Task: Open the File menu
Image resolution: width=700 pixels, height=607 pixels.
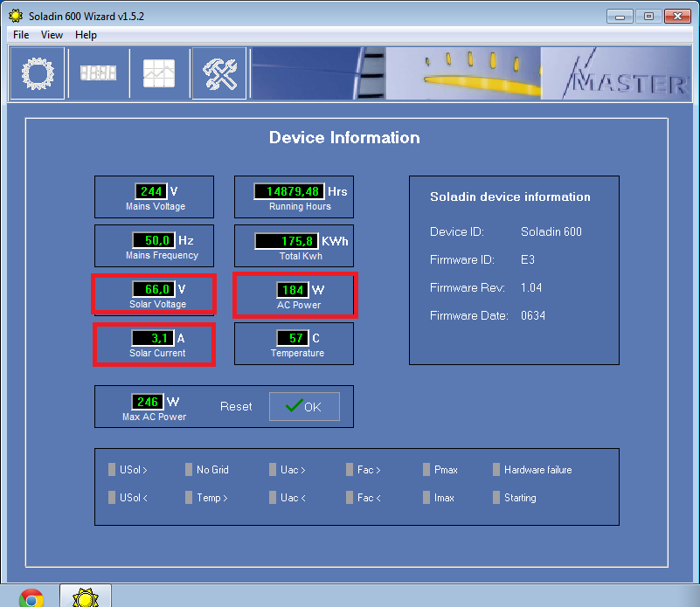Action: pos(21,35)
